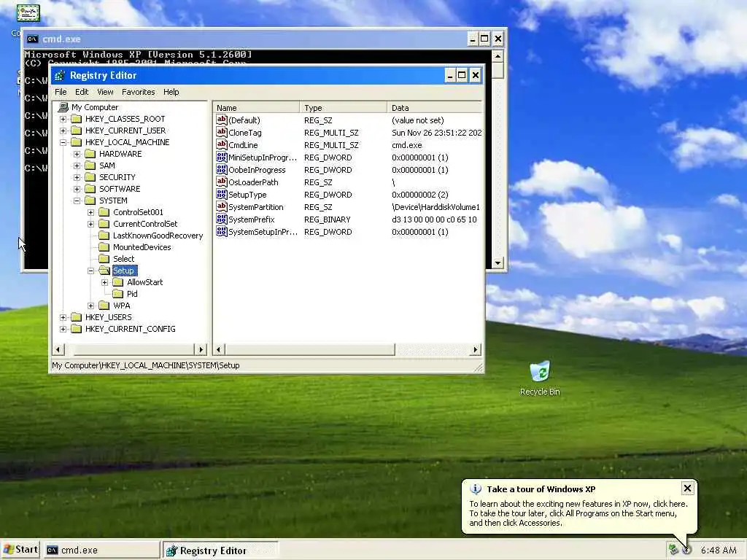Expand the HKEY_CURRENT_USER node
This screenshot has width=747, height=560.
(63, 131)
